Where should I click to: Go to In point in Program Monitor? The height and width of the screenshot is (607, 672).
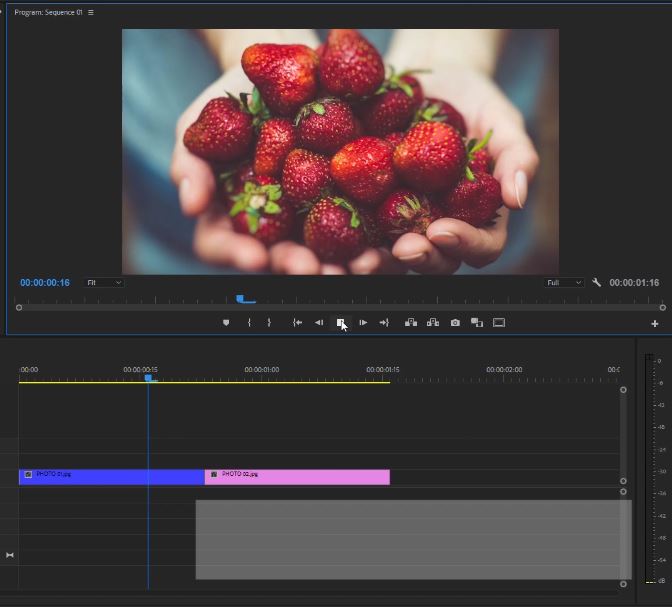(297, 323)
